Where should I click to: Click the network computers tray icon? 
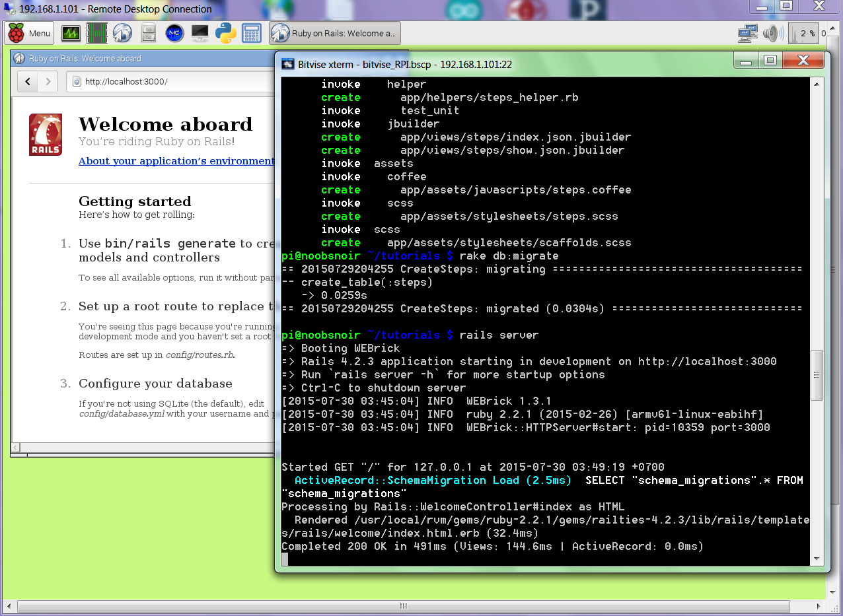(x=747, y=33)
